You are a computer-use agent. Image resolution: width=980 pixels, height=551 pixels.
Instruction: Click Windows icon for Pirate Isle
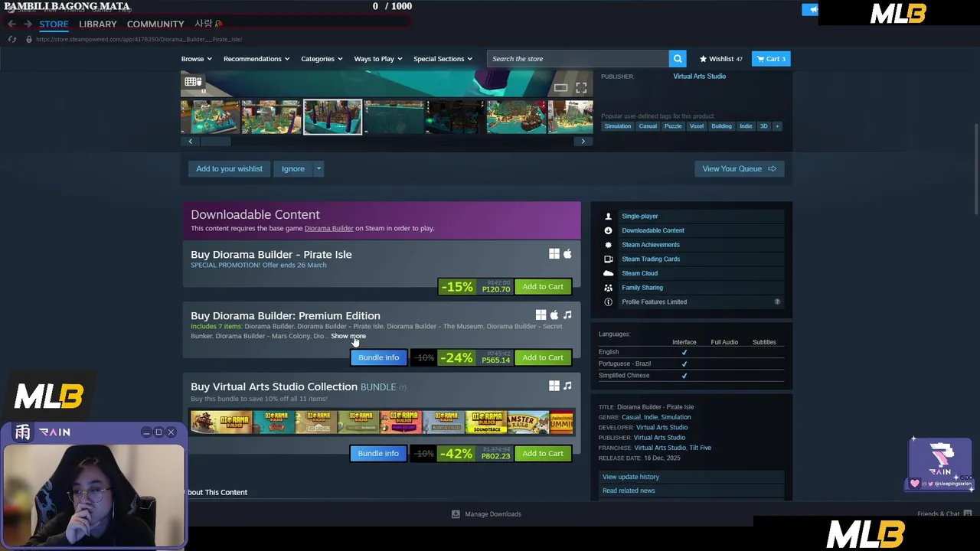[x=554, y=254]
